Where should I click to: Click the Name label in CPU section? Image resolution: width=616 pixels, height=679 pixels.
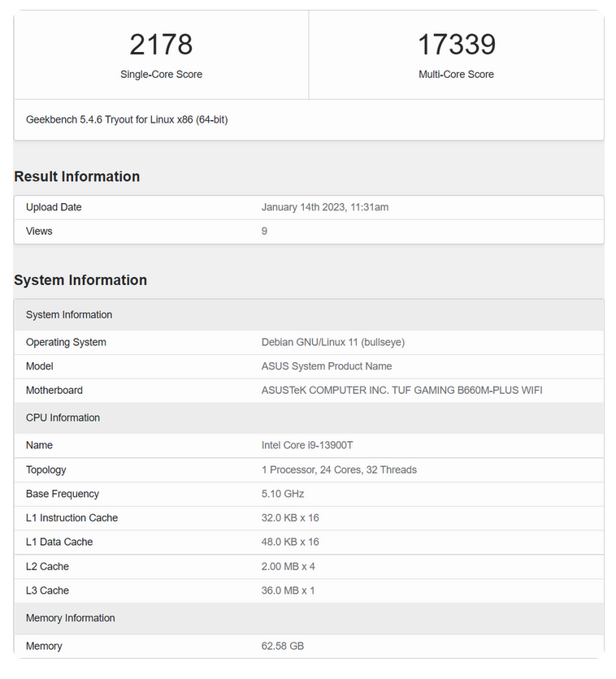39,446
